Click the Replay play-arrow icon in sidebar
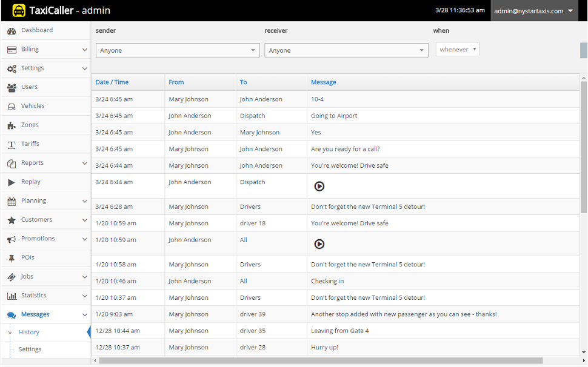 [x=12, y=182]
